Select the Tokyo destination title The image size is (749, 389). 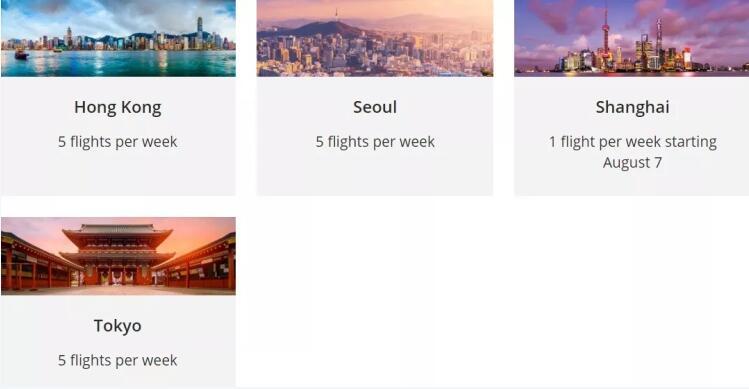(118, 326)
